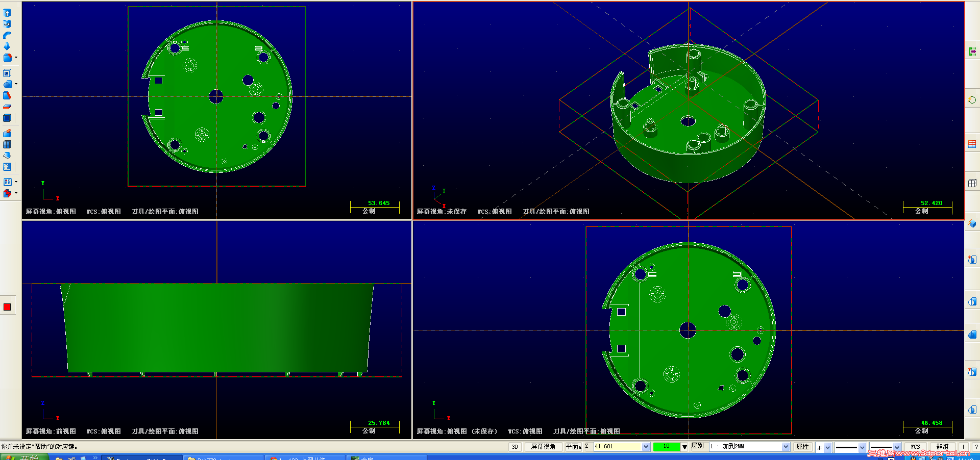Screen dimensions: 980x460
Task: Select the solid Shell tool icon
Action: [7, 73]
